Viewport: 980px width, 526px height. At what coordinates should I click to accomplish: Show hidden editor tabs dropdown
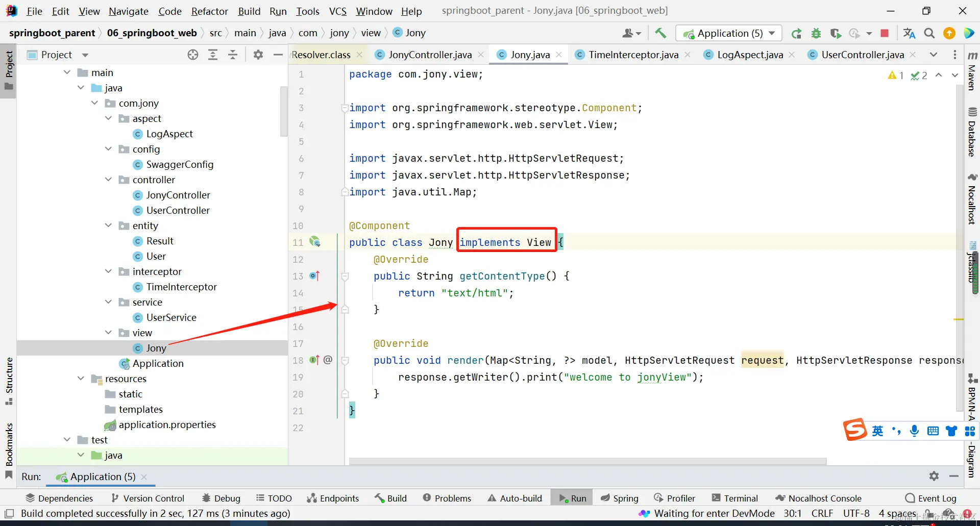tap(934, 55)
